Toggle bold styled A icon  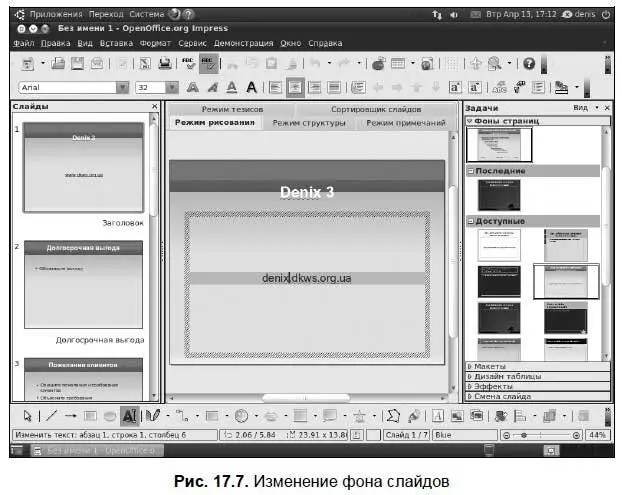point(192,87)
